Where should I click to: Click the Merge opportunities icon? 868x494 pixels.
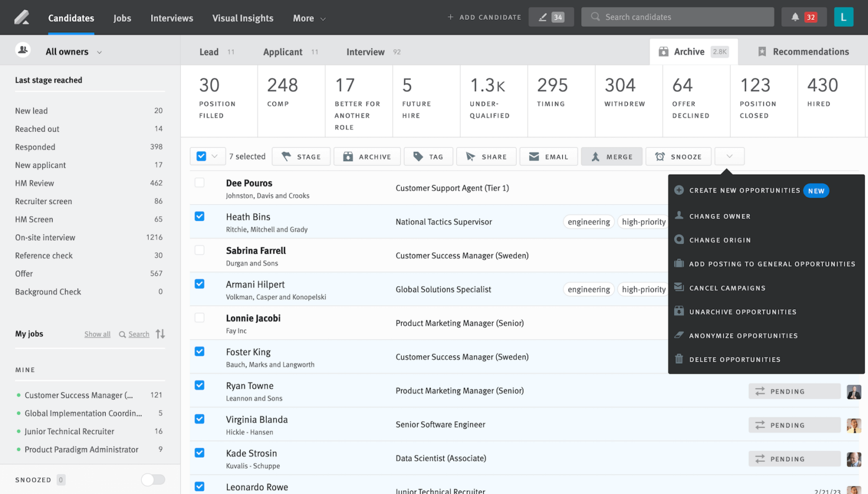tap(596, 156)
